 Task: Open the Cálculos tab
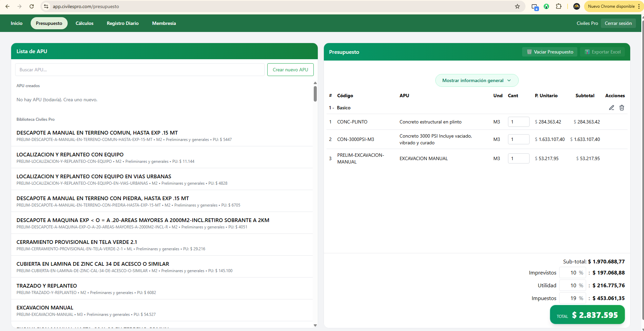pyautogui.click(x=84, y=23)
